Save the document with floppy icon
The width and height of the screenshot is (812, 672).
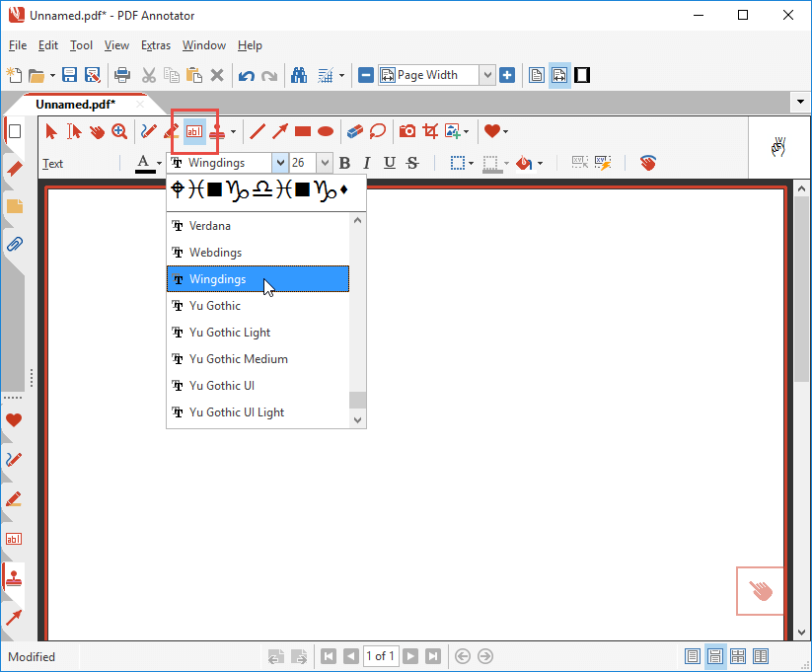(x=69, y=75)
